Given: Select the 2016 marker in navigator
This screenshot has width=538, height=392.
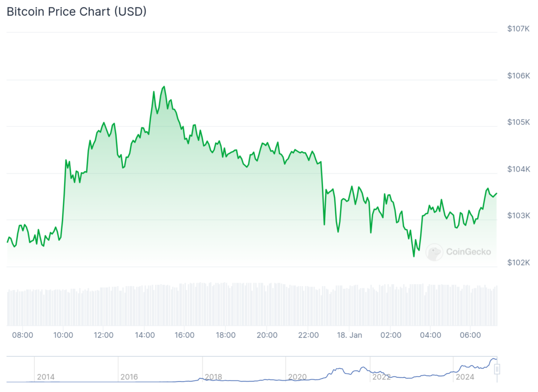Looking at the screenshot, I should pyautogui.click(x=129, y=377).
